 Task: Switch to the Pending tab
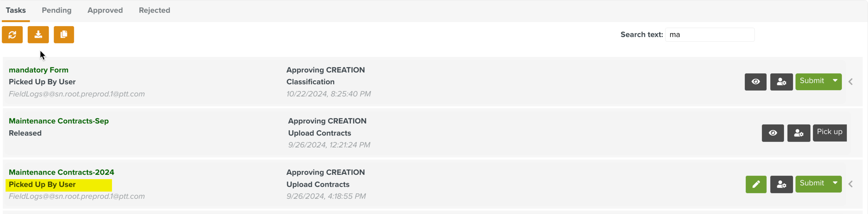point(57,10)
